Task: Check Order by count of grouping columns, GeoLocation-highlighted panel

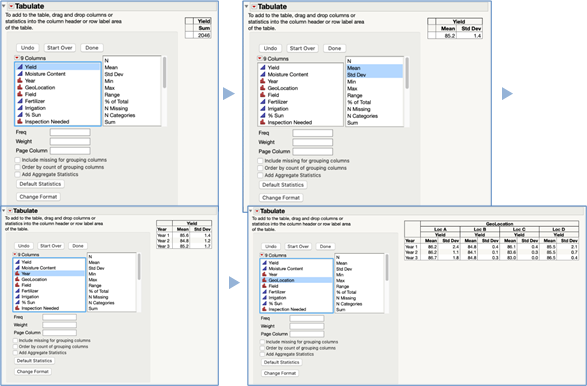Action: [262, 348]
